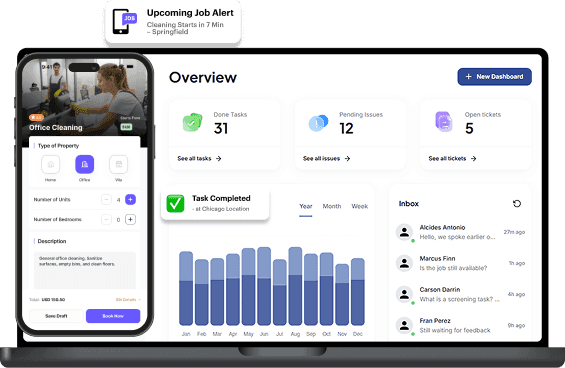
Task: Click the New Dashboard button
Action: coord(494,77)
